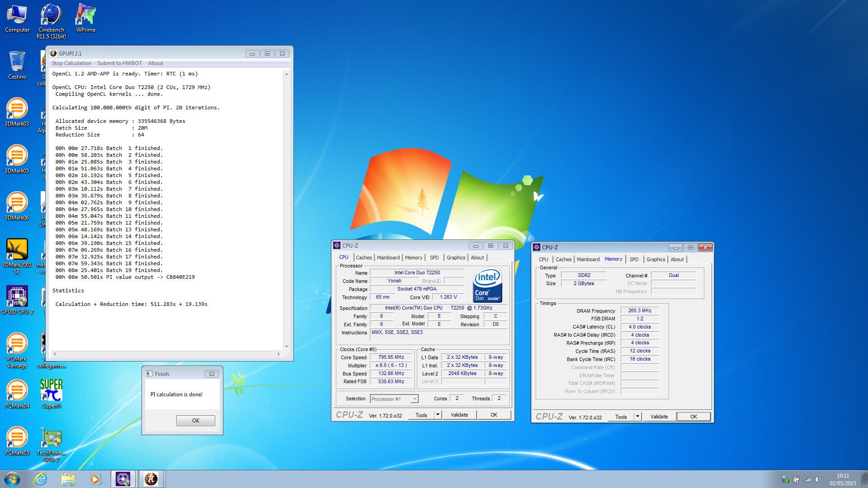Open Mainboard tab in left CPU-Z window
This screenshot has width=868, height=488.
pos(388,258)
